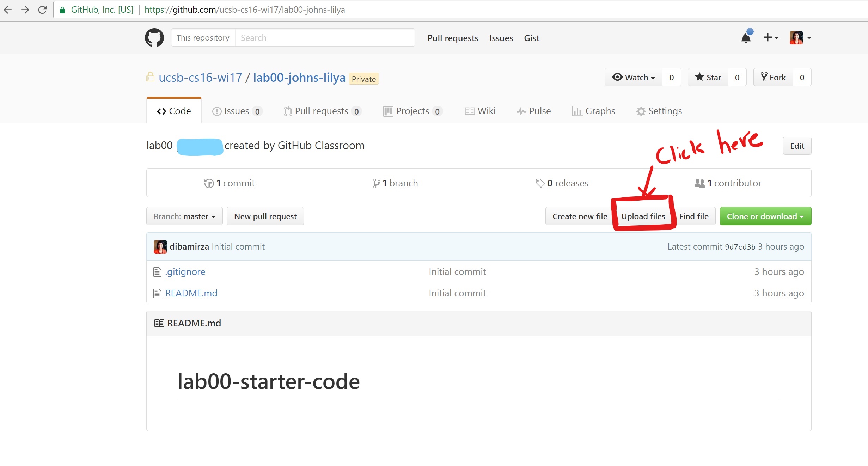Viewport: 868px width, 466px height.
Task: Click the lab00-starter-code heading
Action: coord(268,381)
